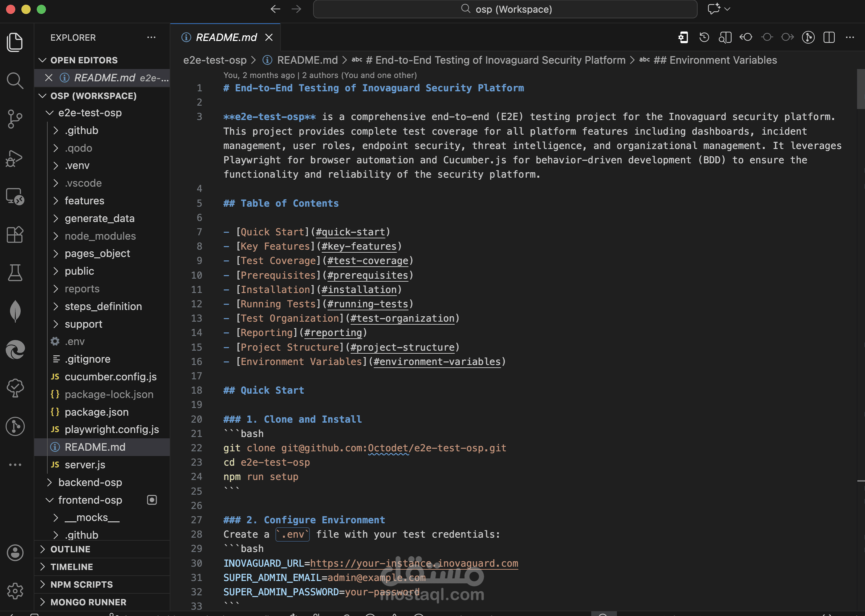Select the README.md editor tab
The width and height of the screenshot is (865, 616).
(x=226, y=37)
